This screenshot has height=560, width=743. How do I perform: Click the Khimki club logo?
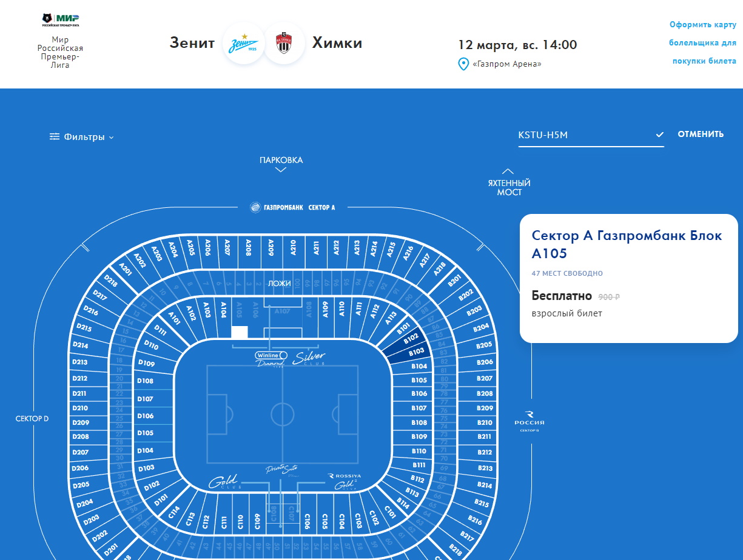[284, 44]
